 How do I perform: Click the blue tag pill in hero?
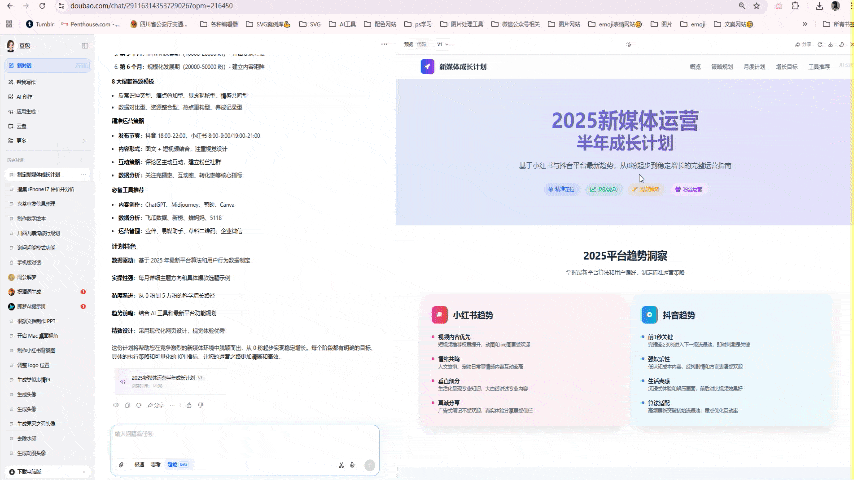[x=562, y=189]
